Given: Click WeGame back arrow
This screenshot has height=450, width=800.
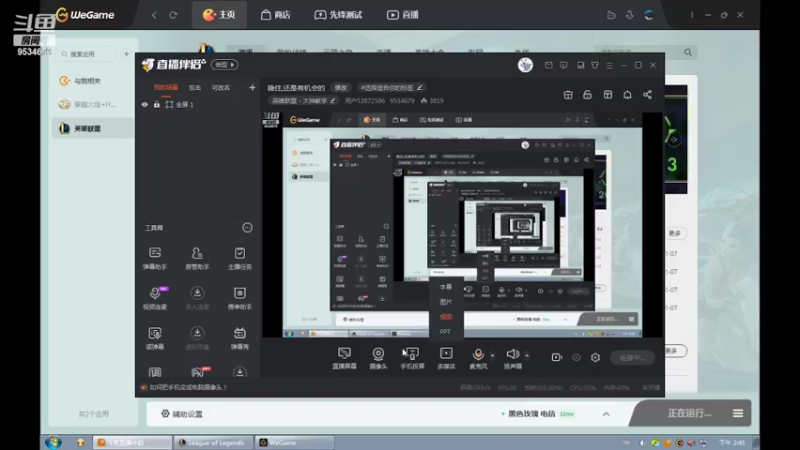Looking at the screenshot, I should click(154, 15).
